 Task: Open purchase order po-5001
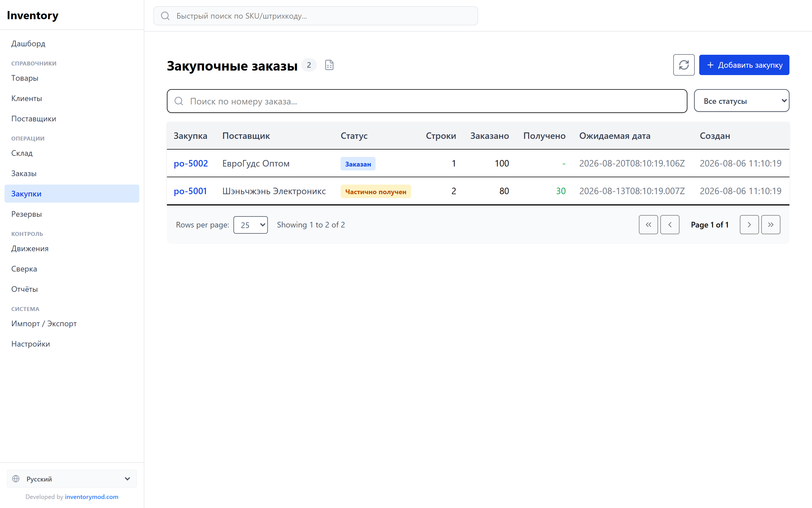190,191
